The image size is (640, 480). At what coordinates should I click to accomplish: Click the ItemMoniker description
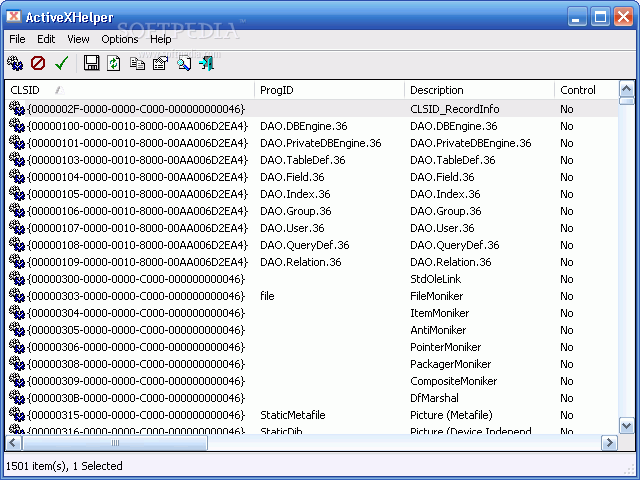click(x=440, y=313)
